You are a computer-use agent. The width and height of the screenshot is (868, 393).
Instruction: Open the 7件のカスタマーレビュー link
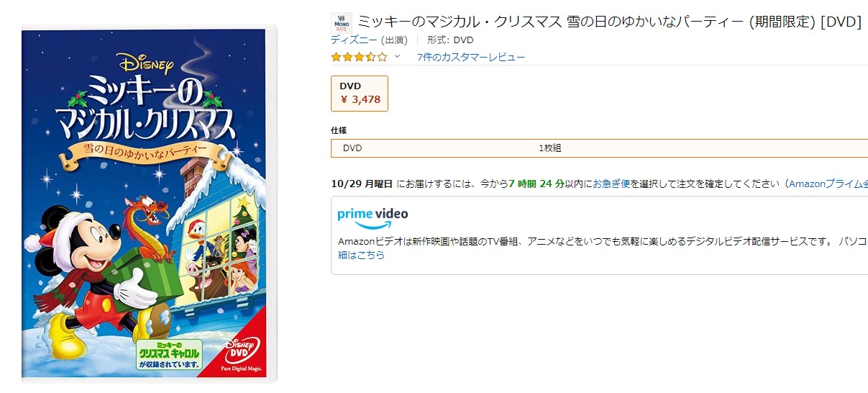(471, 57)
